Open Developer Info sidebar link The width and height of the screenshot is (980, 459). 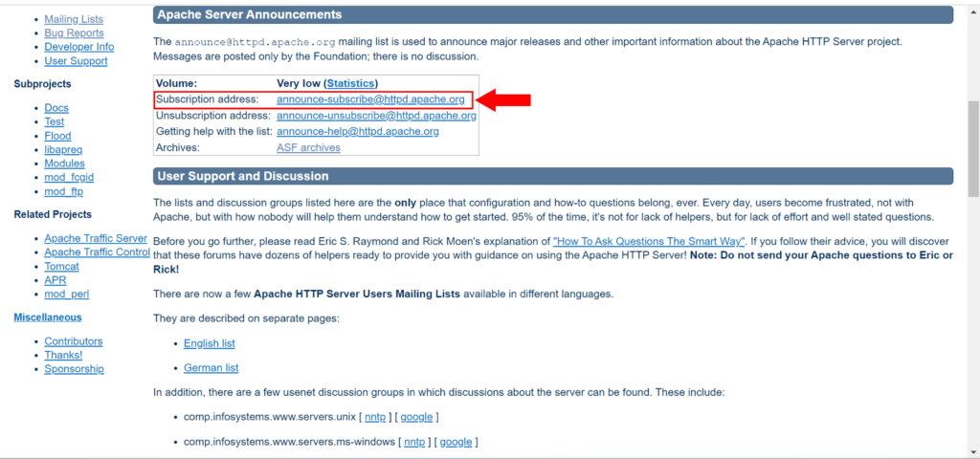pyautogui.click(x=78, y=47)
